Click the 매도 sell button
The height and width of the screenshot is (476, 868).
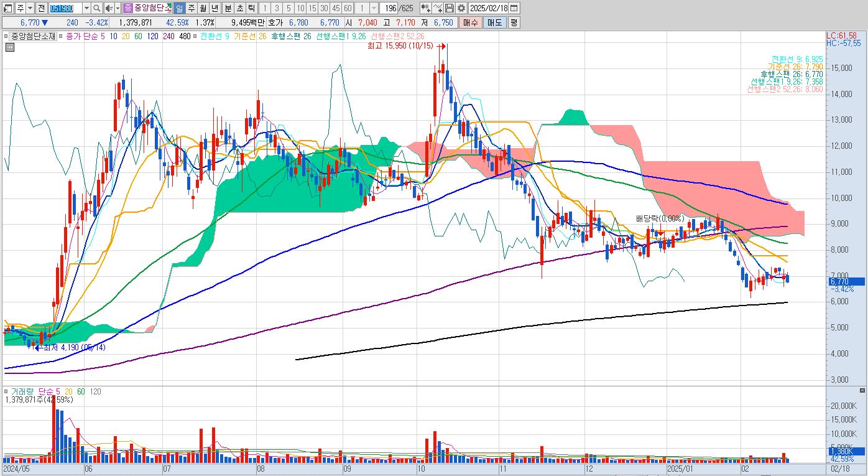(x=494, y=22)
